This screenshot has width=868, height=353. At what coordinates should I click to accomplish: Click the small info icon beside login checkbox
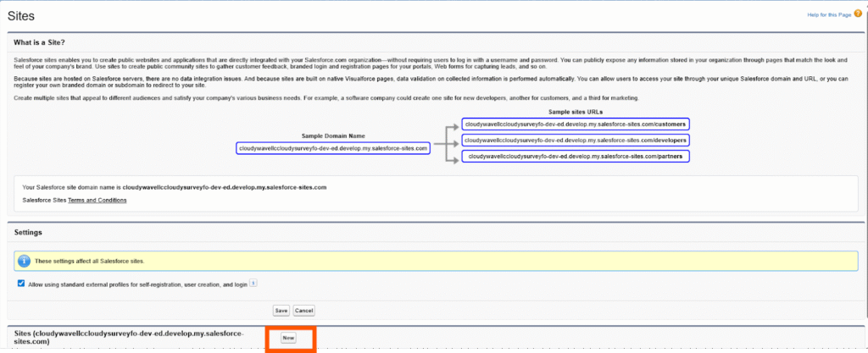tap(253, 284)
